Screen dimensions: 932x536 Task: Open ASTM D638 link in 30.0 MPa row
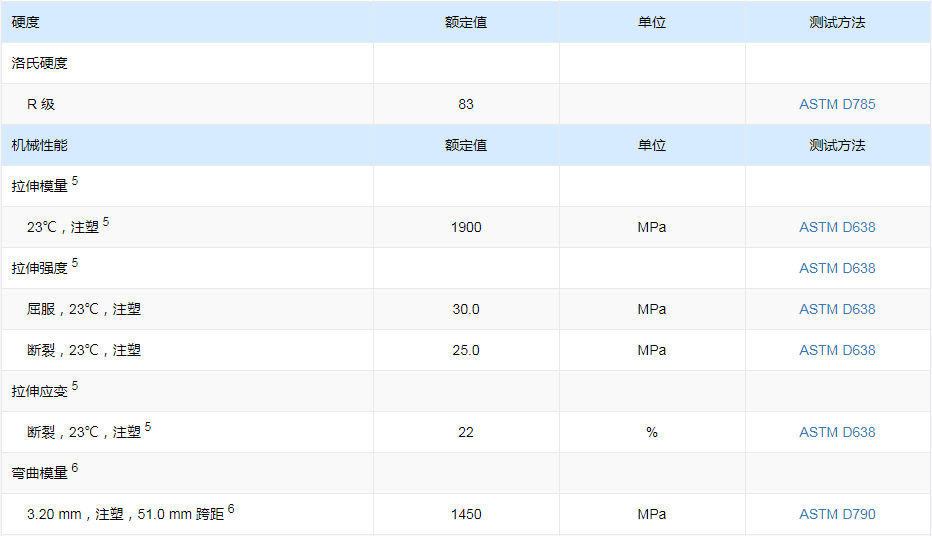837,309
